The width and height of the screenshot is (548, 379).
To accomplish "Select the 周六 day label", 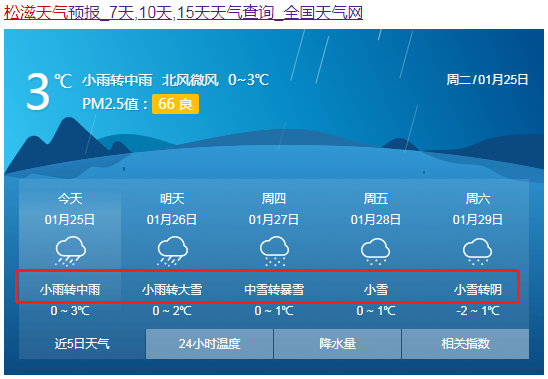I will click(478, 199).
